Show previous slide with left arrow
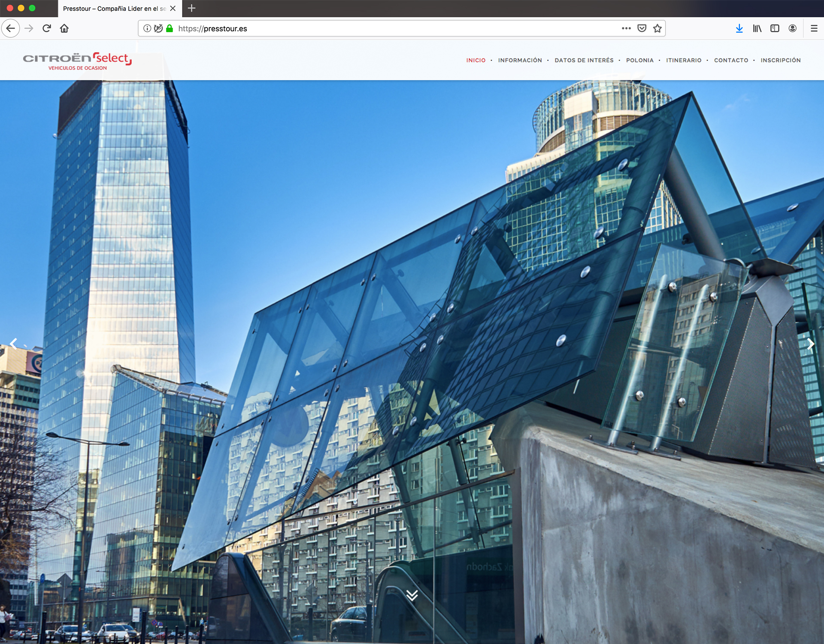Viewport: 824px width, 644px height. point(14,344)
